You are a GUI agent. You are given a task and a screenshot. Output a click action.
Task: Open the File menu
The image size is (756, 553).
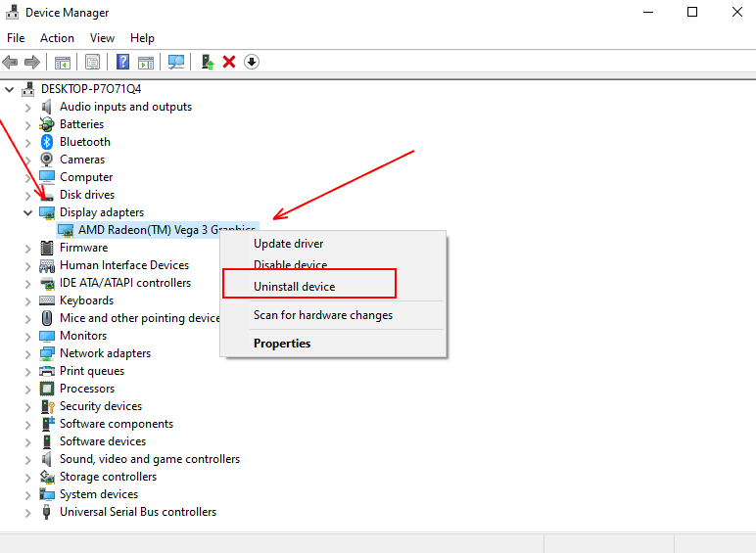[x=16, y=38]
